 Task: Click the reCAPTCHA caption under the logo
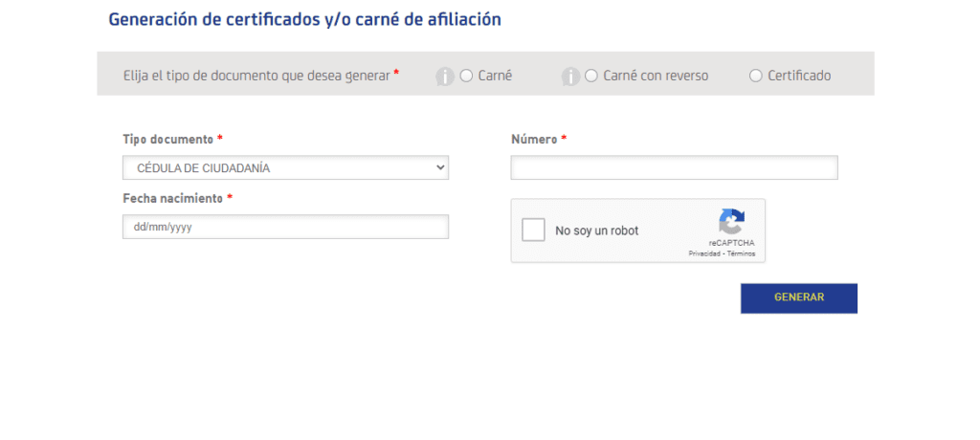click(731, 244)
